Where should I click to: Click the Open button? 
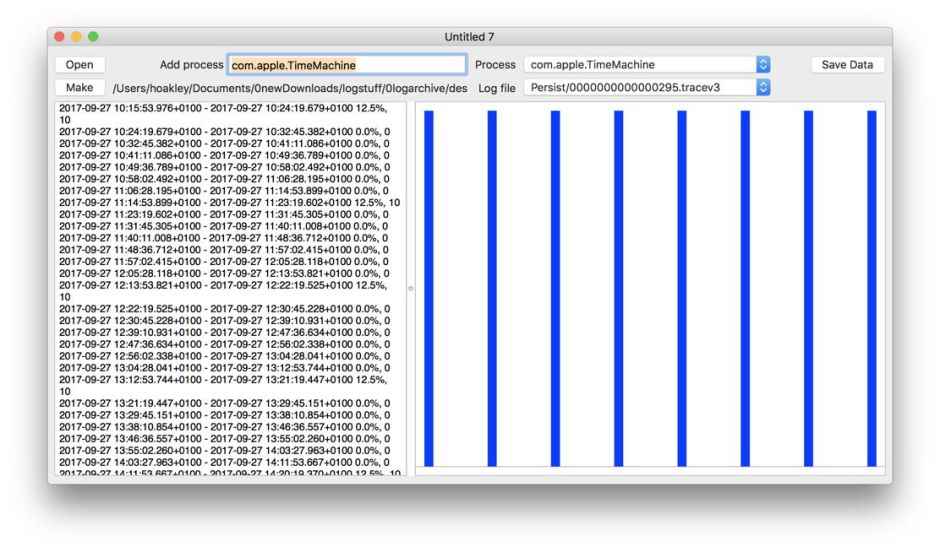(79, 65)
